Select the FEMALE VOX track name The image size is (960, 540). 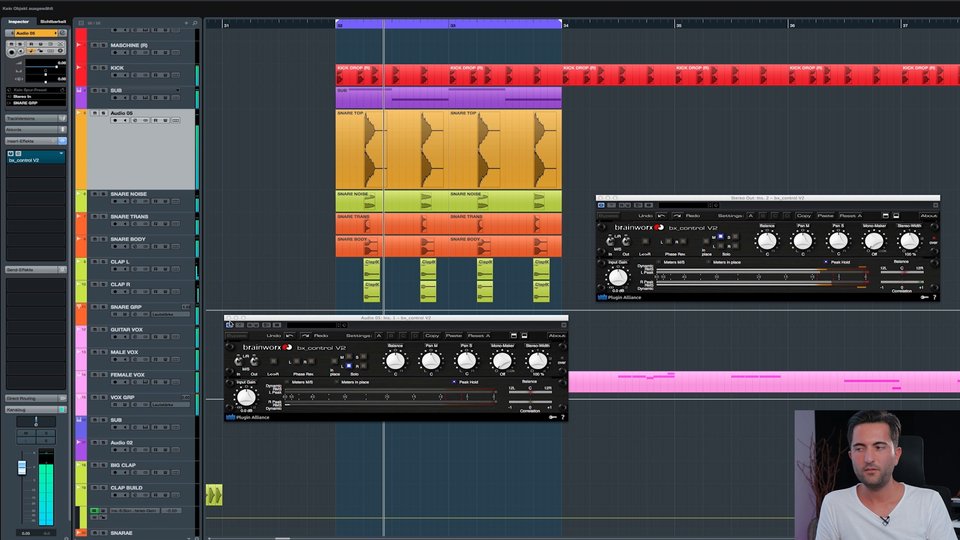pyautogui.click(x=127, y=375)
